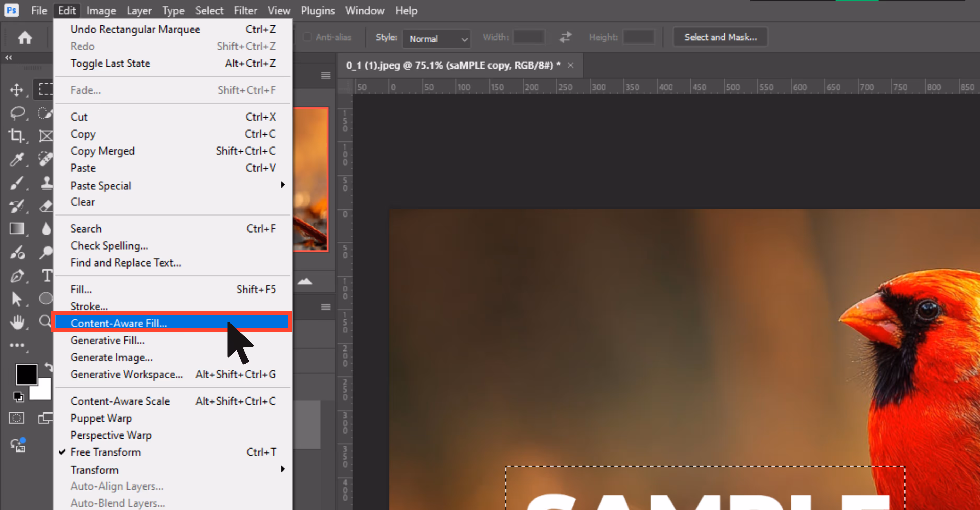
Task: Open the Layer menu
Action: coord(139,11)
